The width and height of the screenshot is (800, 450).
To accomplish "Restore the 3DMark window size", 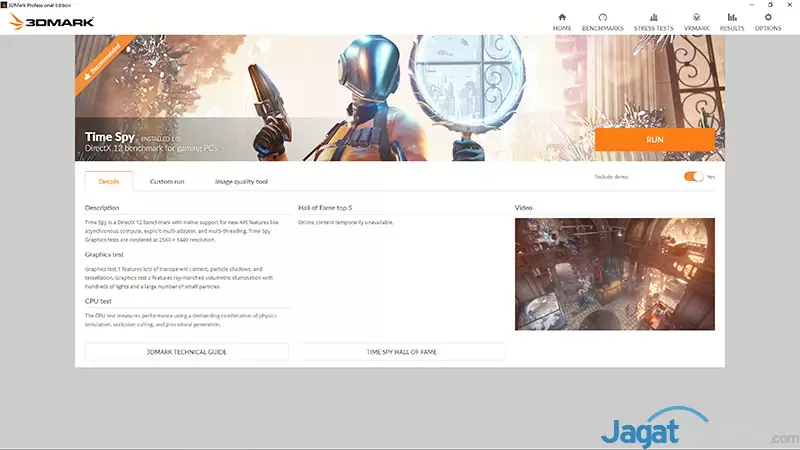I will click(770, 5).
